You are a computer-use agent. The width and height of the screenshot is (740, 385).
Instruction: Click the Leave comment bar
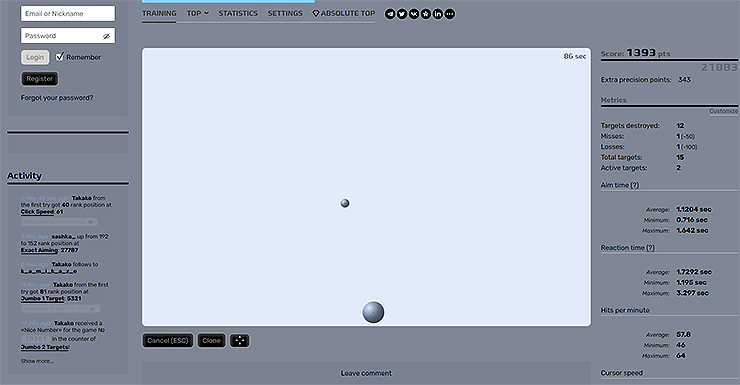[366, 373]
